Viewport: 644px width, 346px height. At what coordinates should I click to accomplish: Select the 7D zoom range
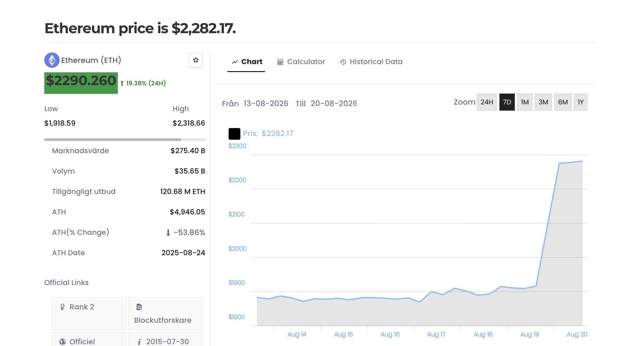pyautogui.click(x=507, y=102)
